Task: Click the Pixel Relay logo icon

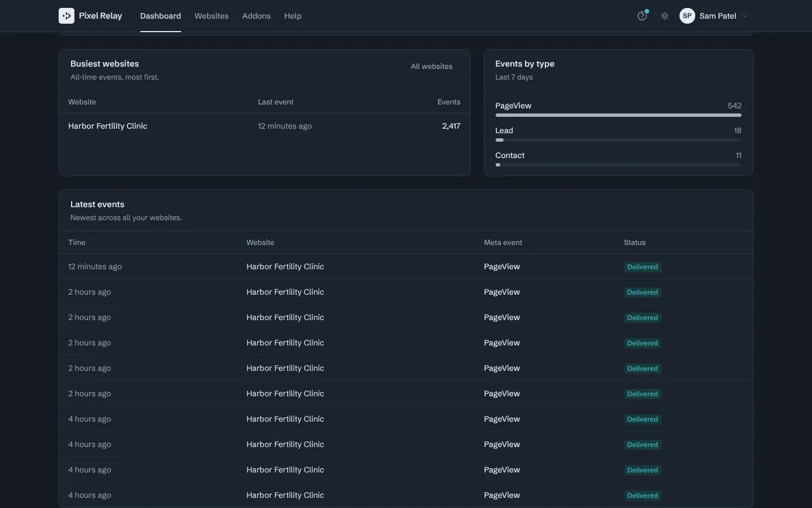Action: 67,16
